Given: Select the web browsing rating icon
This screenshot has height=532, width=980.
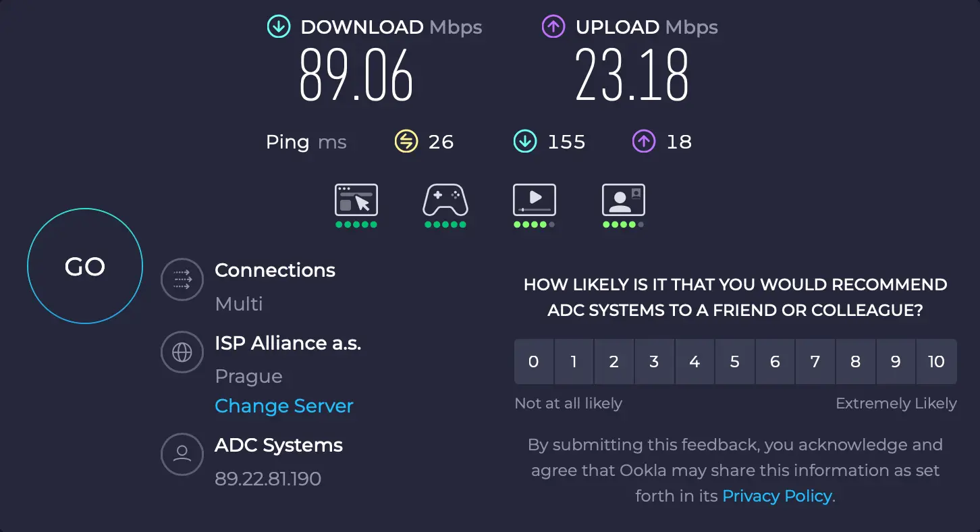Looking at the screenshot, I should 356,200.
